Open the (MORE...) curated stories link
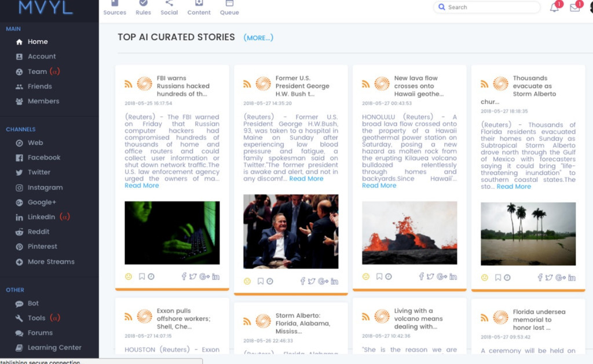 tap(258, 38)
